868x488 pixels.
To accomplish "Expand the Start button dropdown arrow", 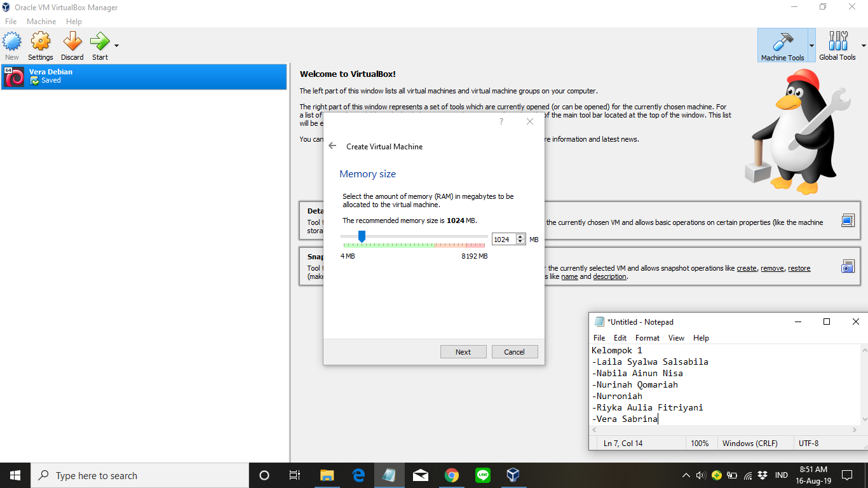I will click(x=116, y=46).
